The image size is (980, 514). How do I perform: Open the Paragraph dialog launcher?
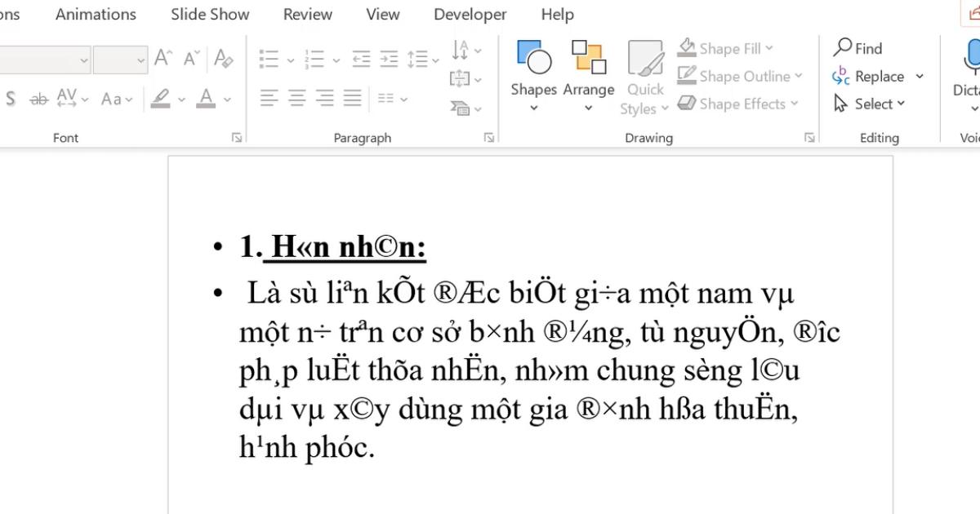(x=489, y=138)
